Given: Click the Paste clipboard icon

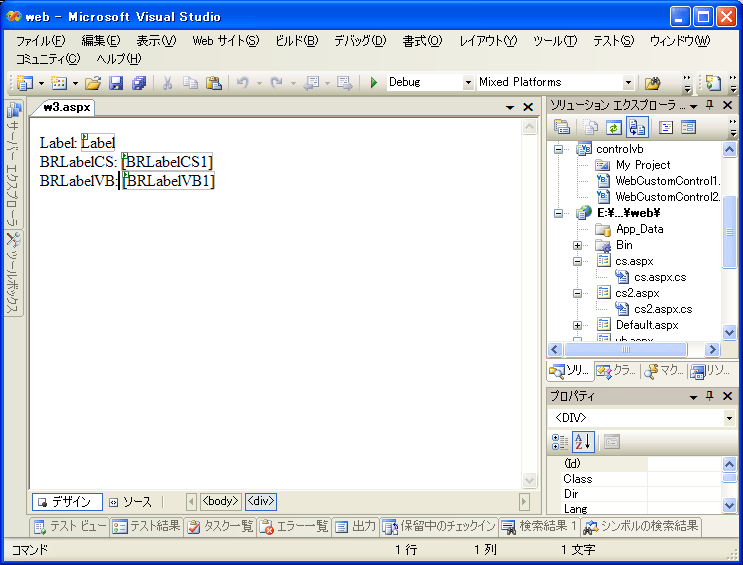Looking at the screenshot, I should 214,83.
